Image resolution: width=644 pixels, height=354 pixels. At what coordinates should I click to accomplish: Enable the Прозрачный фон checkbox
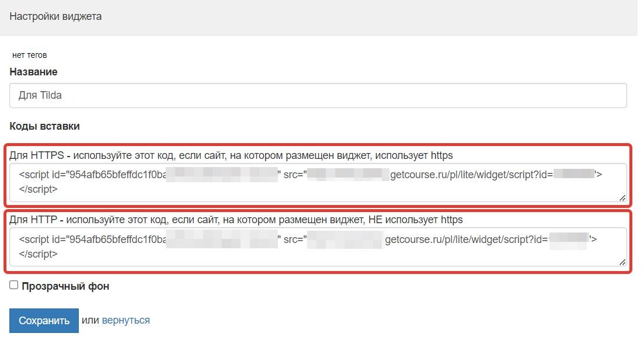tap(14, 285)
